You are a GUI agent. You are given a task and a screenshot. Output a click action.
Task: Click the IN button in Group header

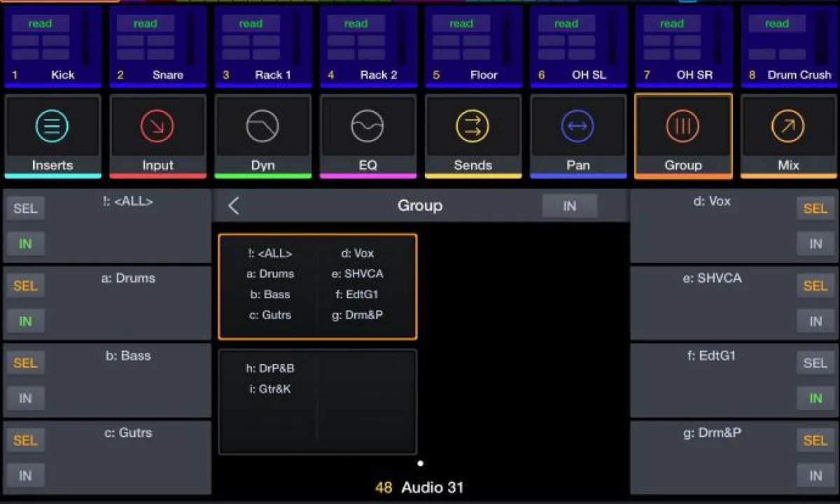click(570, 205)
